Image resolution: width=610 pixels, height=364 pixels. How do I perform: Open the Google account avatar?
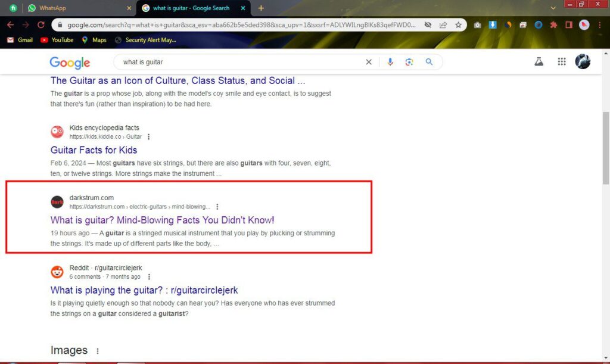click(x=583, y=61)
